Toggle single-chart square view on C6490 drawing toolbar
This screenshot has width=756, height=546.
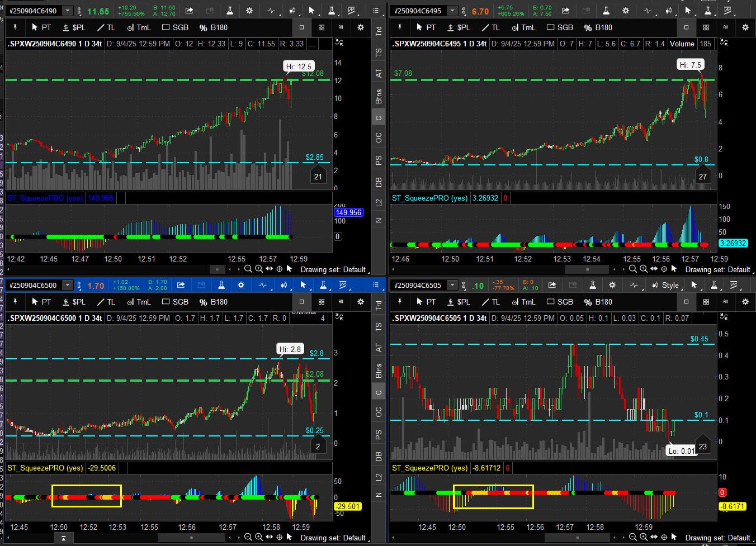click(301, 27)
